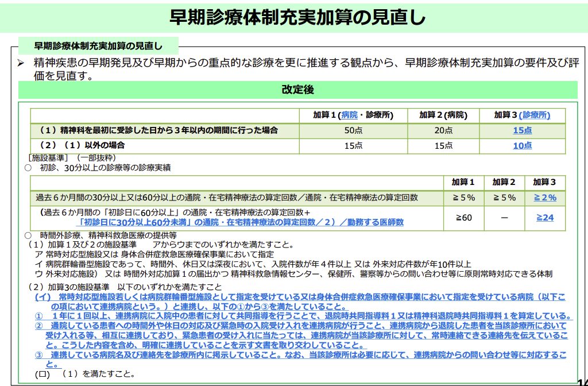Click the "[施設基準] (一部抜粋)" label
The width and height of the screenshot is (588, 386).
tap(72, 157)
